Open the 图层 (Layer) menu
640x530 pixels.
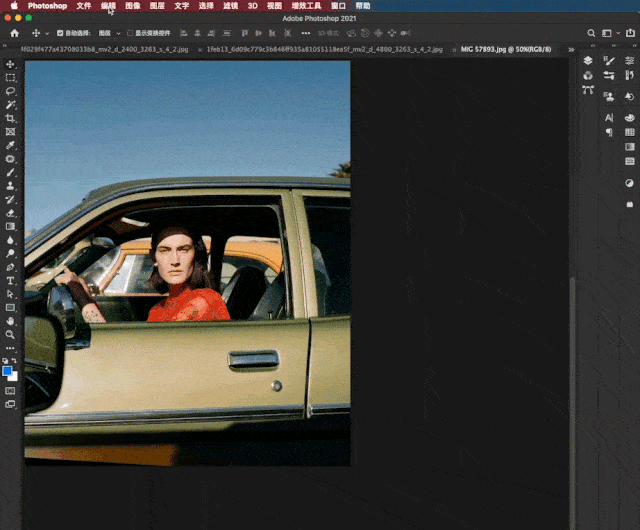click(x=157, y=6)
